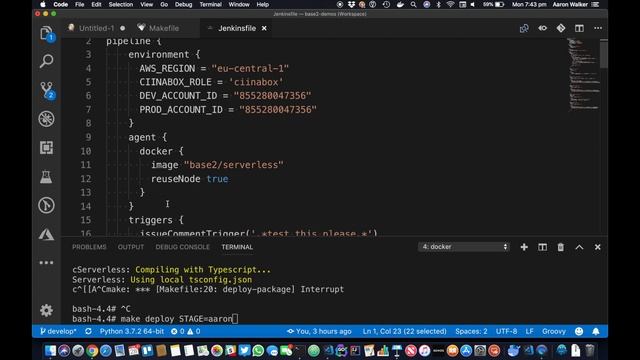Image resolution: width=640 pixels, height=360 pixels.
Task: Click the editor minimap
Action: pyautogui.click(x=584, y=74)
